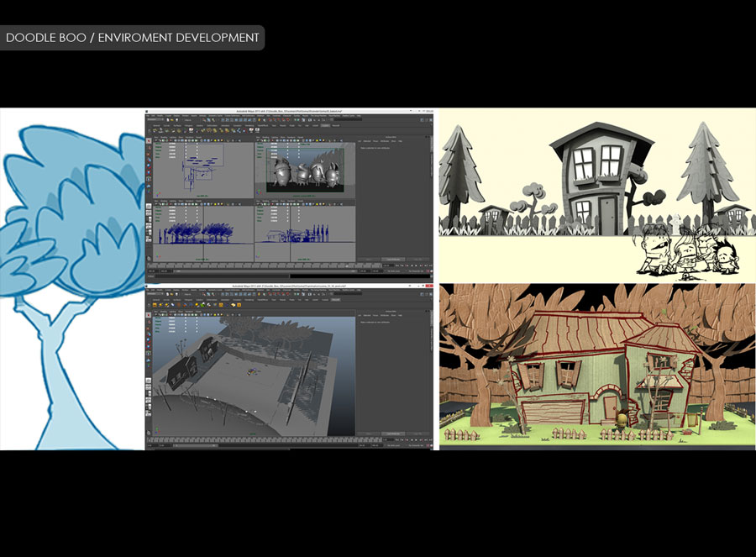Screen dimensions: 756x557
Task: Click first yellow shelf icon in lower Maya
Action: (x=156, y=306)
